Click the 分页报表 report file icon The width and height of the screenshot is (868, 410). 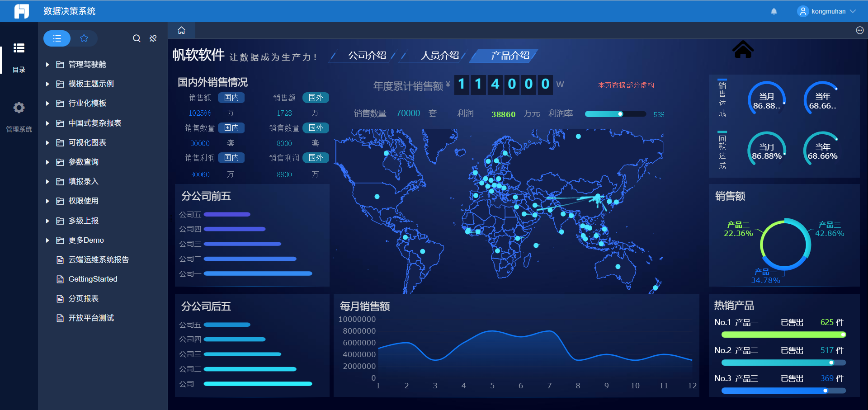pos(60,299)
